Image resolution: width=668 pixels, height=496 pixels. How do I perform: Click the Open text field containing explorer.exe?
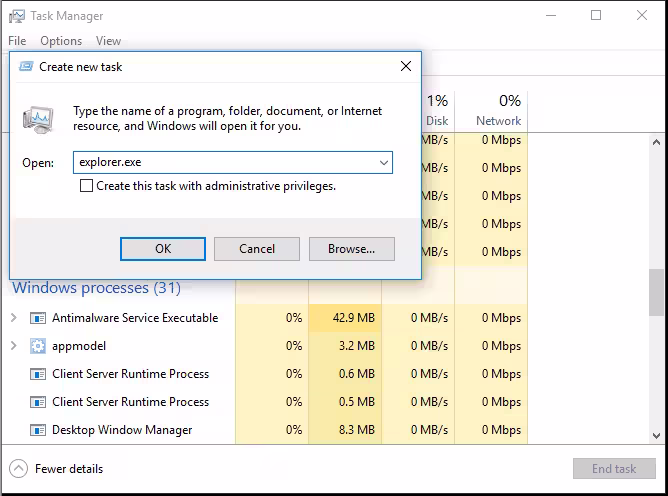[x=220, y=162]
